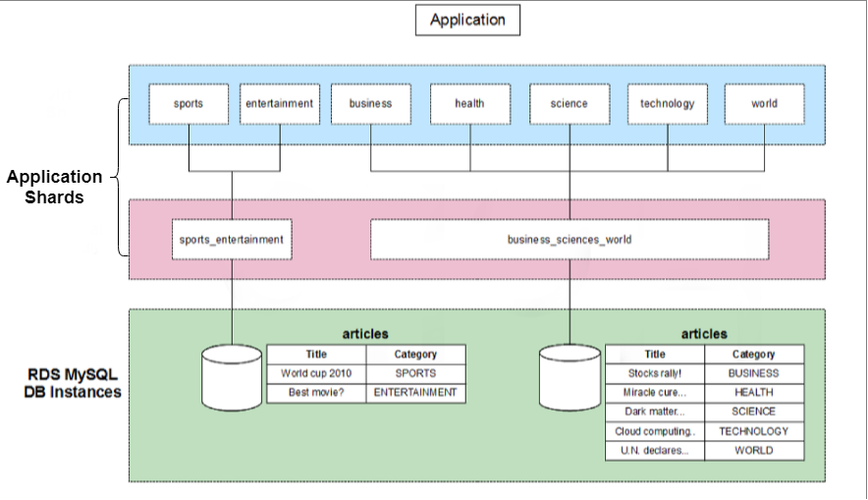
Task: Select the entertainment shard box
Action: 280,103
